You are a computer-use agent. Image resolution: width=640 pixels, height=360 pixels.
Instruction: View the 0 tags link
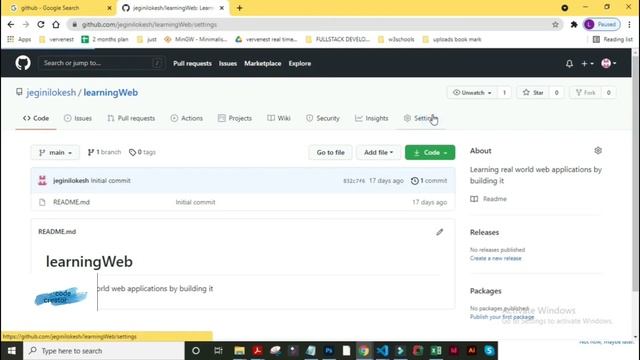pyautogui.click(x=142, y=152)
